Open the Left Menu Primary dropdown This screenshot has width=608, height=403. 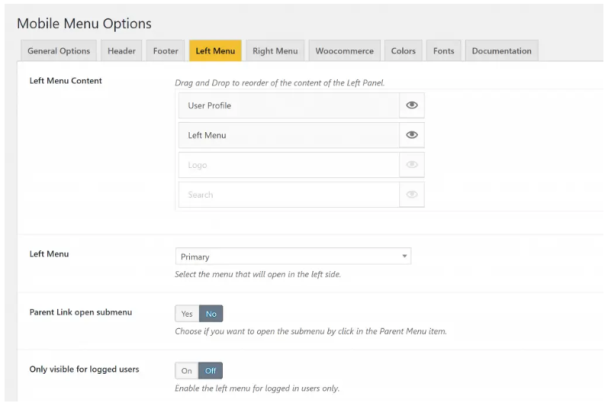[293, 256]
